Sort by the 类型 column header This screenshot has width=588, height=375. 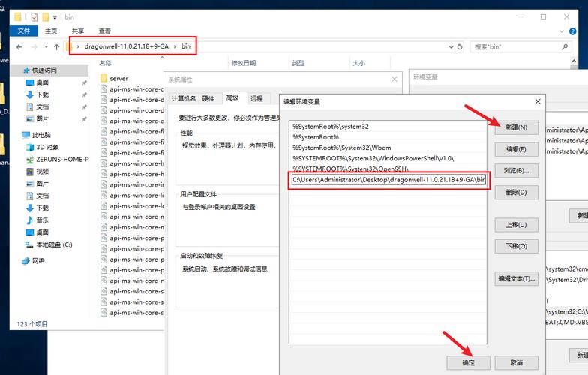298,63
